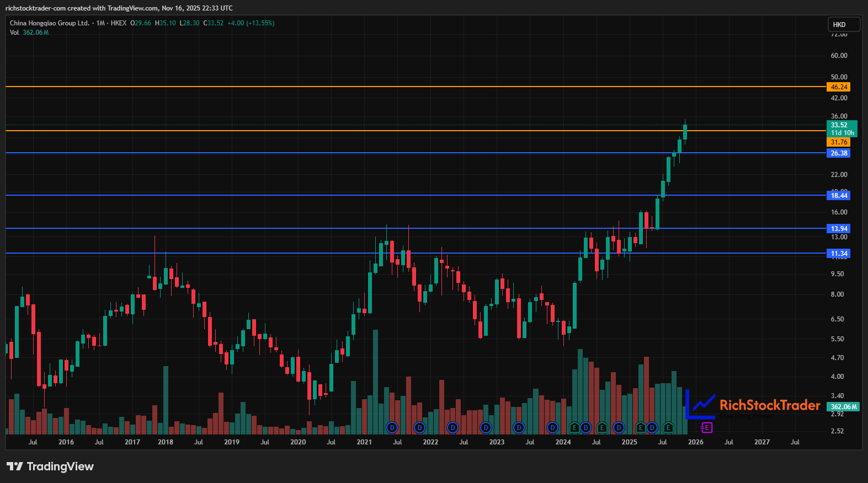Screen dimensions: 868x483
Task: Click the TradingView logo at bottom left
Action: coord(50,466)
